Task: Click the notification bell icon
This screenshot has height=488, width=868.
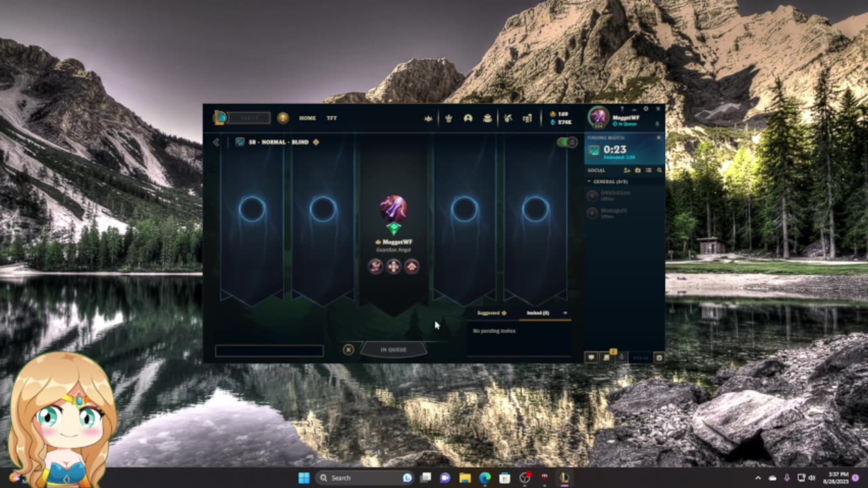Action: click(x=656, y=124)
